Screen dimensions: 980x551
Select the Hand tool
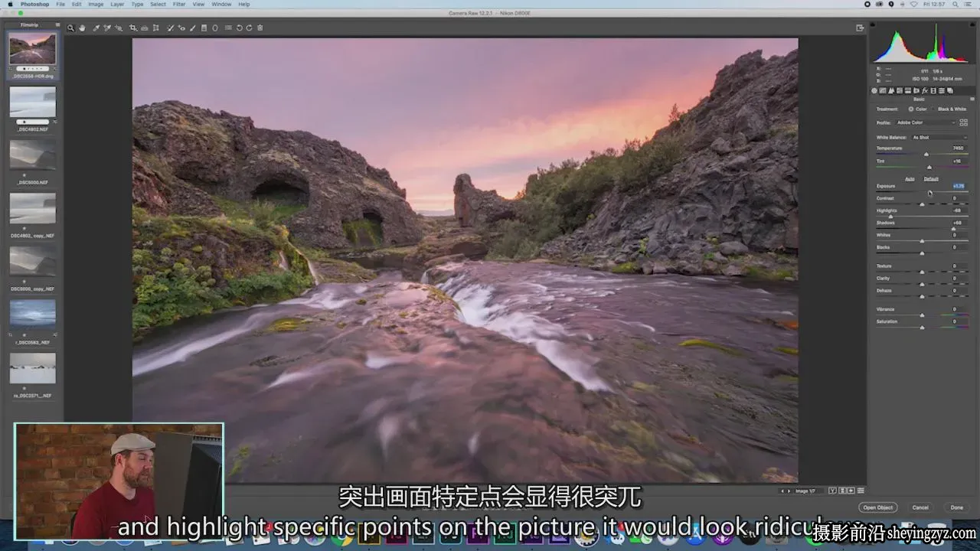(x=82, y=28)
